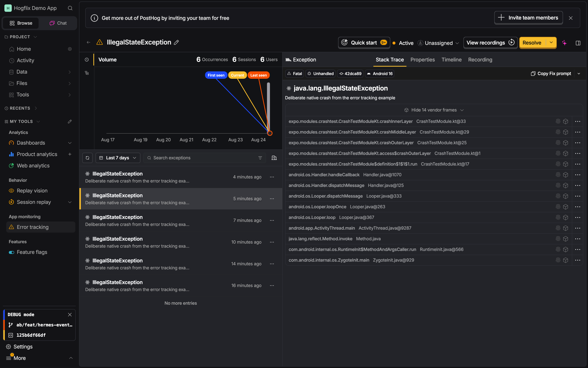This screenshot has width=588, height=368.
Task: Open Error tracking in the sidebar
Action: coord(41,227)
